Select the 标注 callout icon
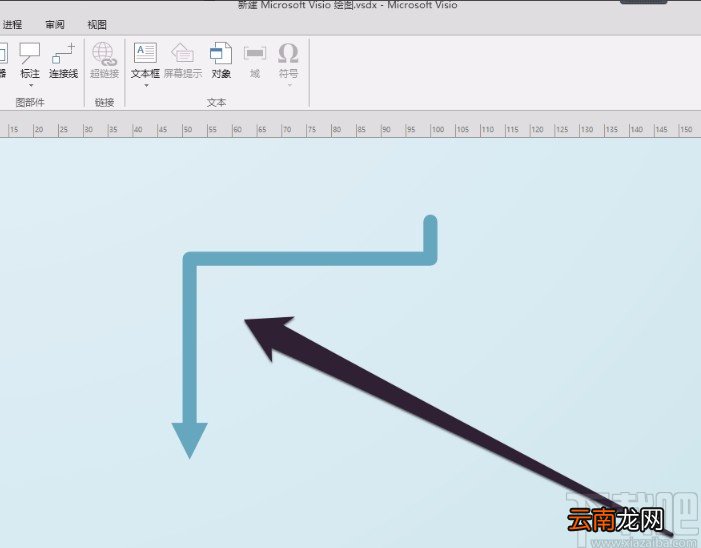 30,54
